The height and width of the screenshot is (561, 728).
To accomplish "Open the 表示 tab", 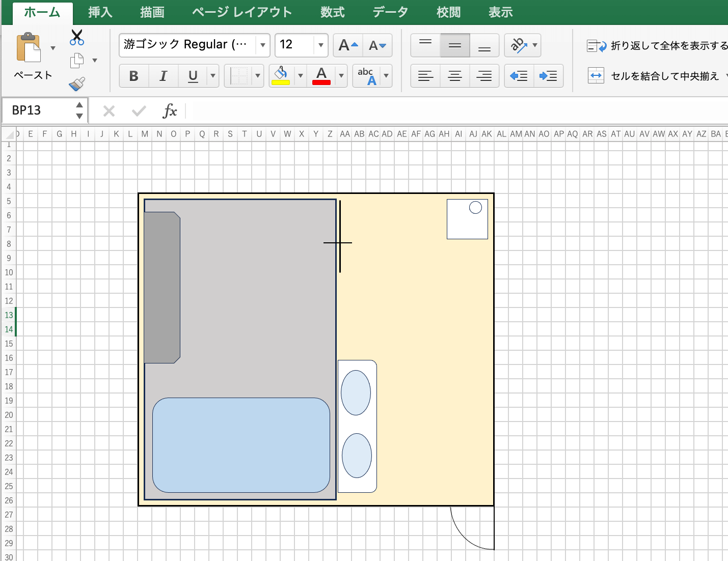I will (x=501, y=12).
